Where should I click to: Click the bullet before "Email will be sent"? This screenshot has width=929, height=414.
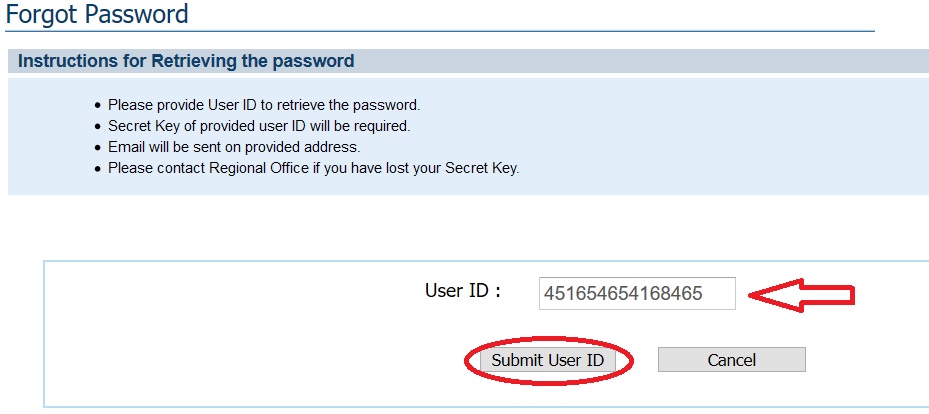pyautogui.click(x=98, y=147)
